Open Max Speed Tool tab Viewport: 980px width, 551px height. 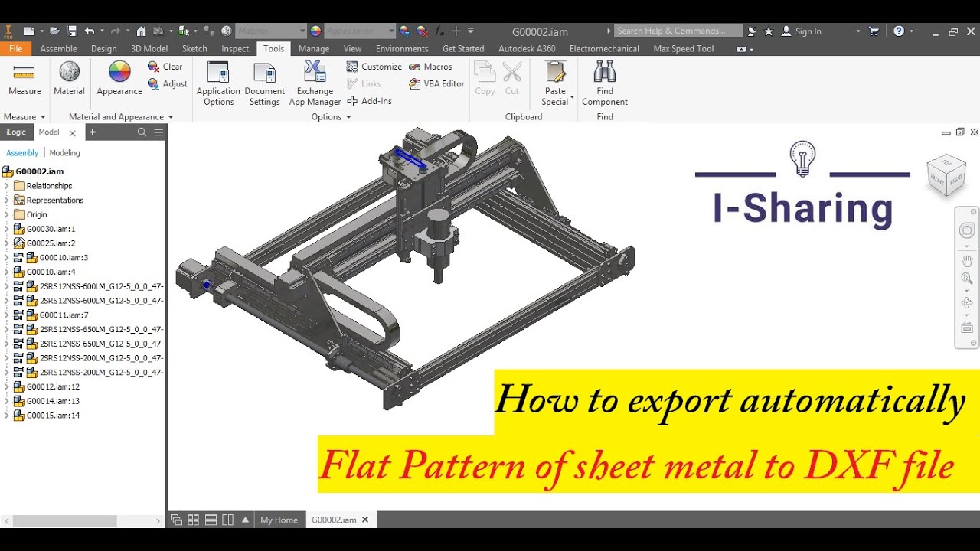coord(684,48)
